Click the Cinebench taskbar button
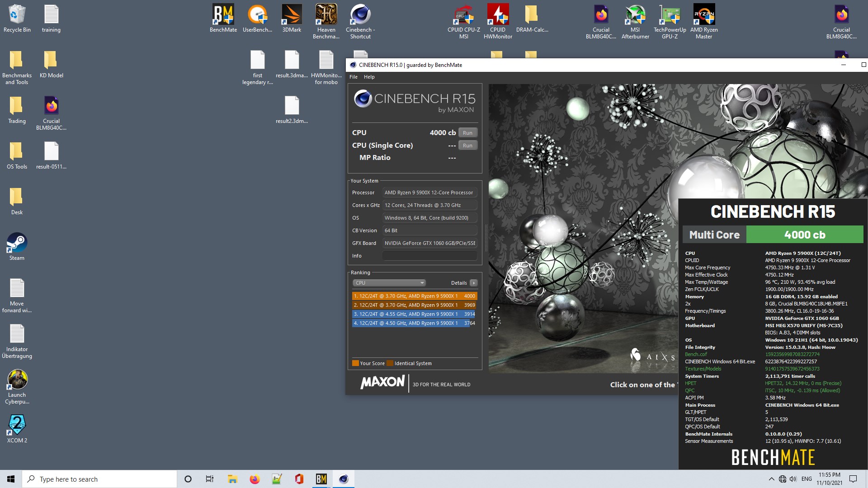 click(344, 479)
